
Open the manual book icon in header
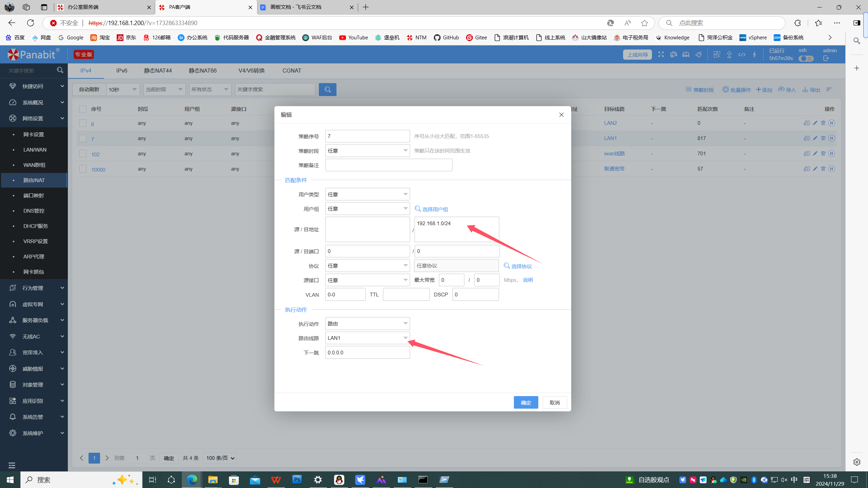click(686, 54)
